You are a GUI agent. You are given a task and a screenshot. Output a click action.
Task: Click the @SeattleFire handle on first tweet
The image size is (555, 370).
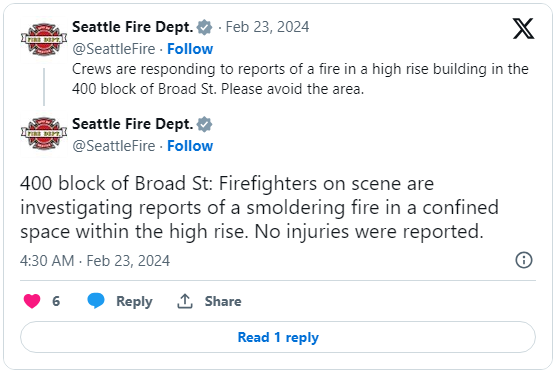coord(114,49)
